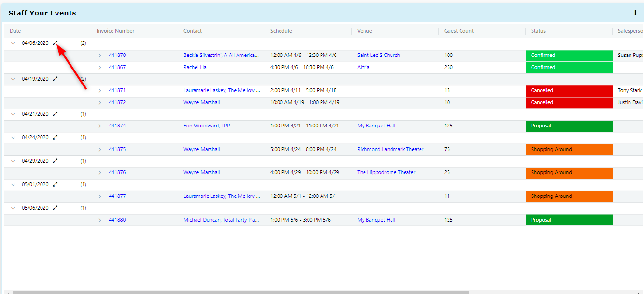The width and height of the screenshot is (644, 294).
Task: Click the expand-arrows icon beside 04/24/2020
Action: (55, 137)
